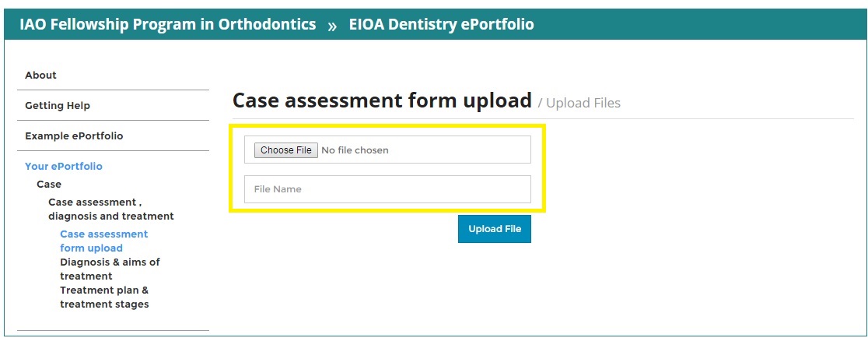Open the About sidebar item

point(40,76)
